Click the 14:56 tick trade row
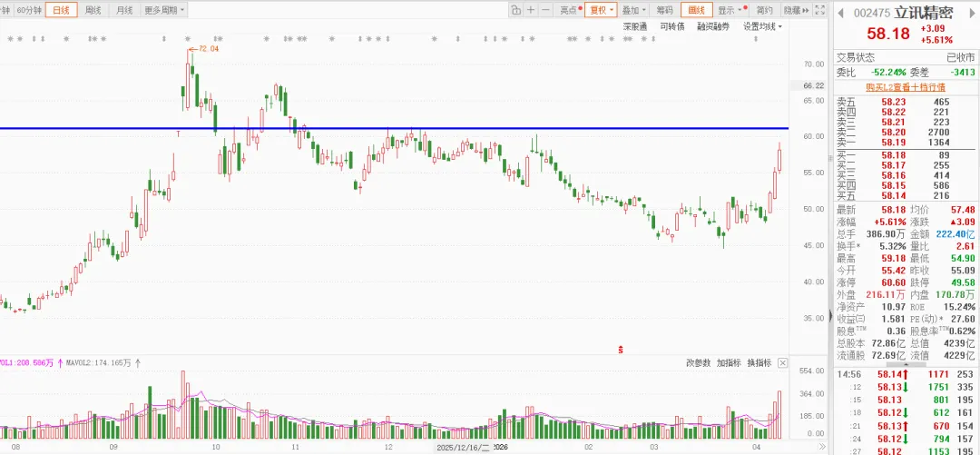 pos(906,374)
